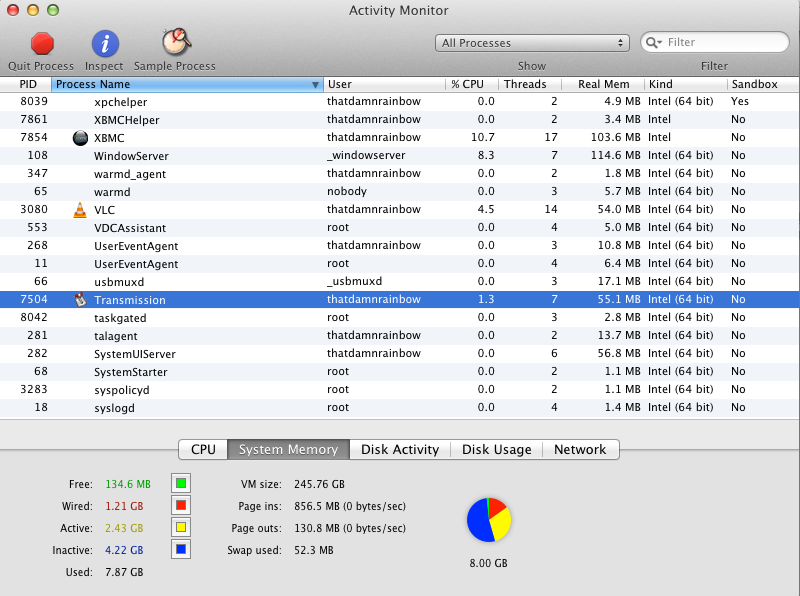800x596 pixels.
Task: Switch to the CPU tab
Action: tap(203, 450)
